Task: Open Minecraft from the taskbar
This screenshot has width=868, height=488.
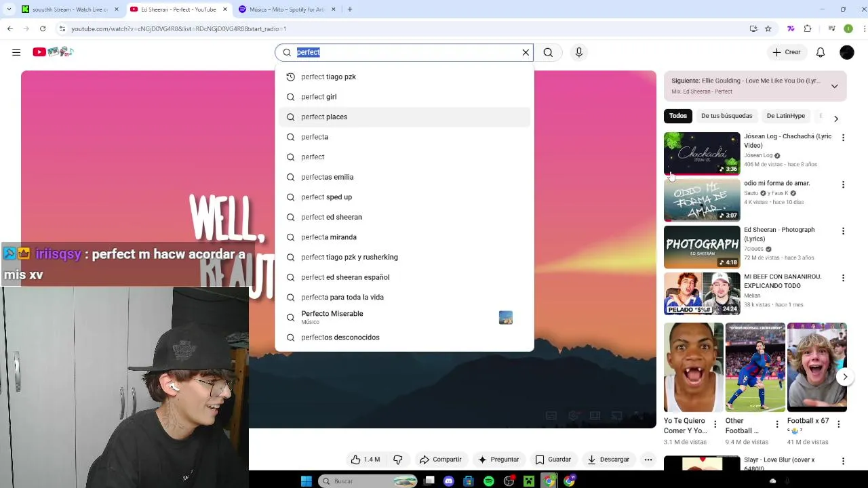Action: [x=529, y=481]
